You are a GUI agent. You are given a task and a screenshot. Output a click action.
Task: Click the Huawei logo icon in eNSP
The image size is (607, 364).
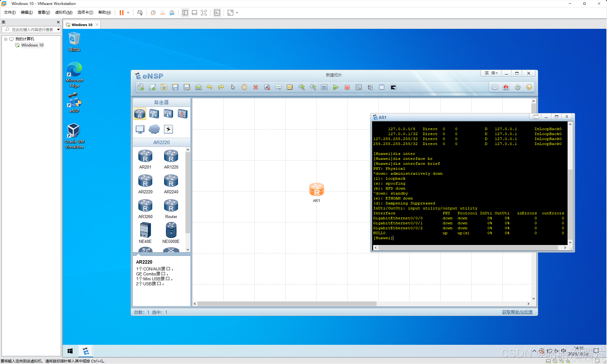(x=506, y=87)
